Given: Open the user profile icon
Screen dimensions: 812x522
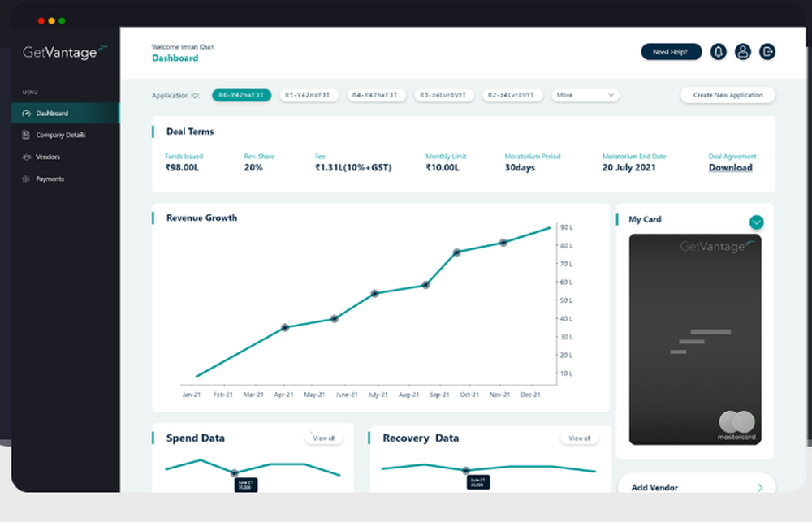Looking at the screenshot, I should click(x=743, y=52).
